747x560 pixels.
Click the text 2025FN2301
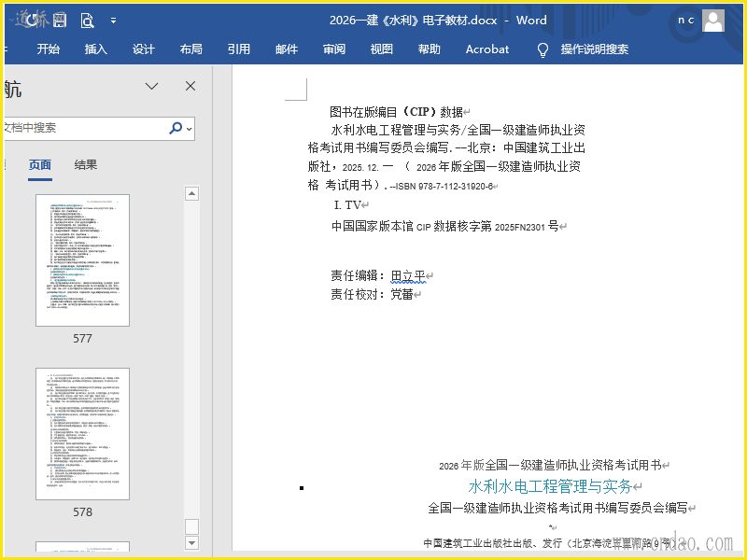point(520,227)
